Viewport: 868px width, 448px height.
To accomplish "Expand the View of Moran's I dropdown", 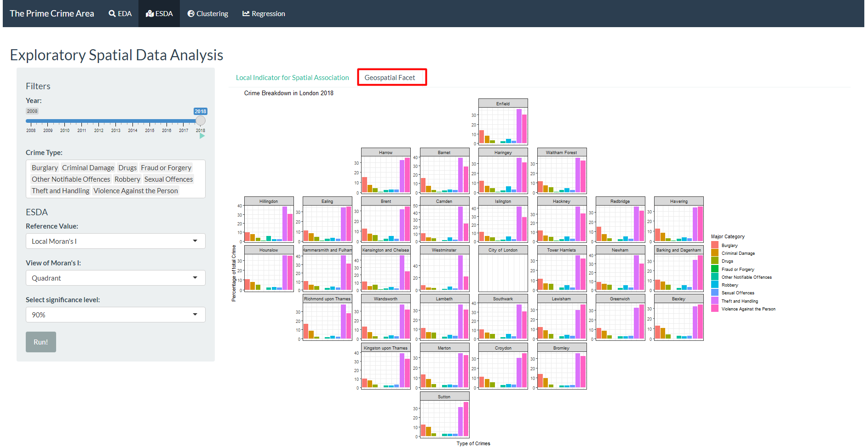I will coord(115,278).
